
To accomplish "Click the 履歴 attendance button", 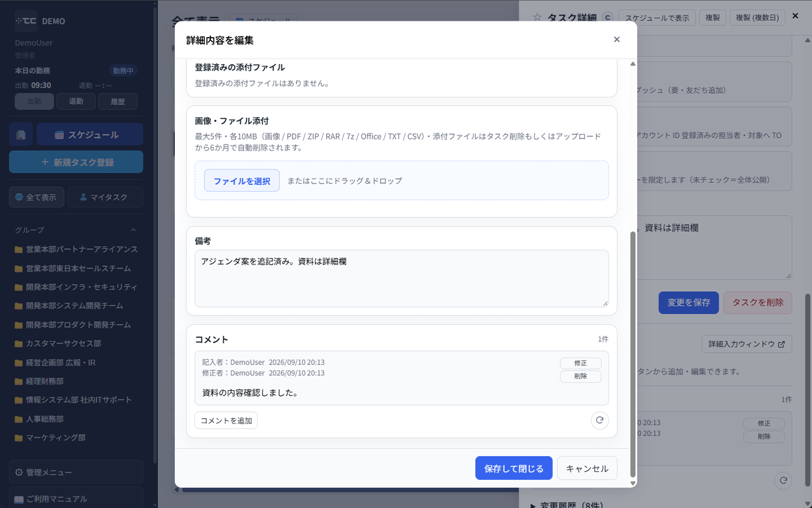I will click(x=118, y=102).
